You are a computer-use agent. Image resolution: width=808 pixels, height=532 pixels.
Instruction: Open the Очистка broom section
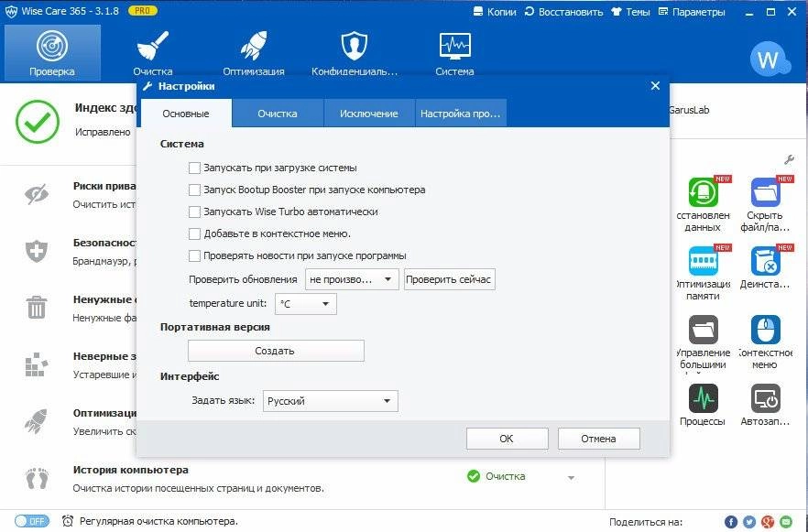(x=152, y=52)
